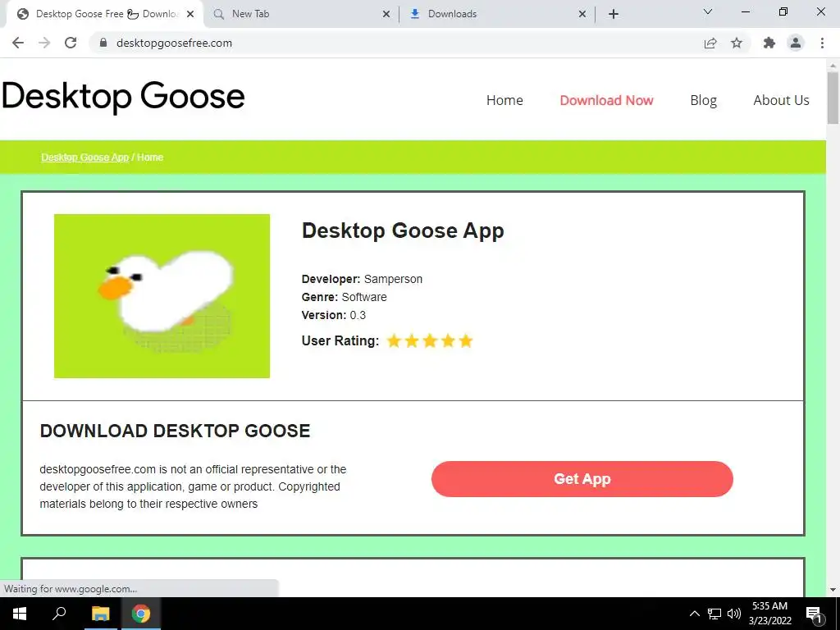This screenshot has height=630, width=840.
Task: Open a new tab with plus button
Action: [x=614, y=14]
